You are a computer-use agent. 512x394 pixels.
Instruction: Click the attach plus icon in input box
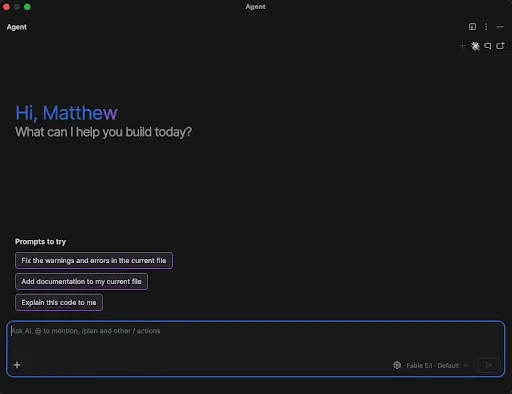click(17, 365)
